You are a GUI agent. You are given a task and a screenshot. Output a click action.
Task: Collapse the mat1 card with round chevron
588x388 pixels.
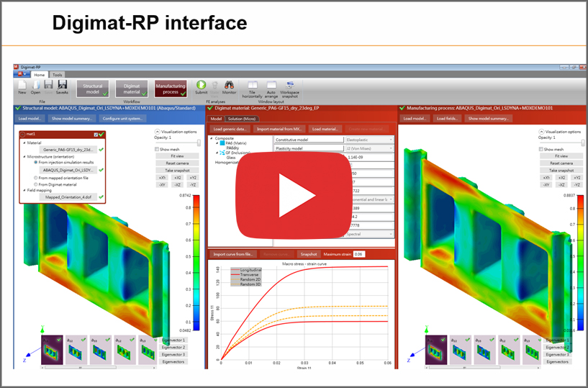click(x=22, y=135)
